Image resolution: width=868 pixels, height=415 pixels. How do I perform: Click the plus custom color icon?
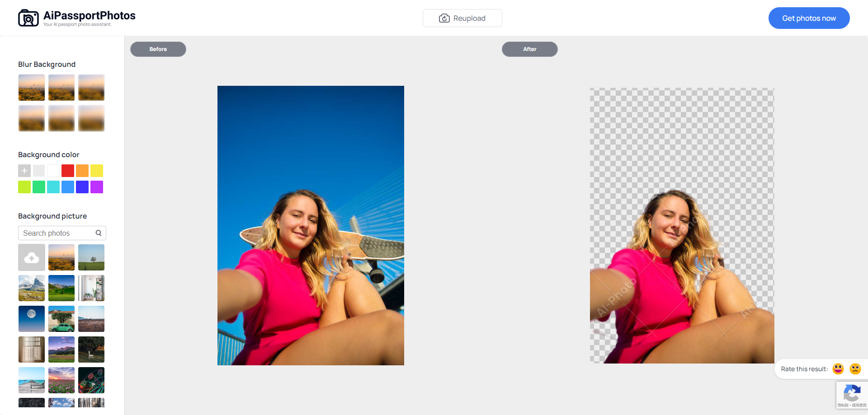click(x=24, y=171)
